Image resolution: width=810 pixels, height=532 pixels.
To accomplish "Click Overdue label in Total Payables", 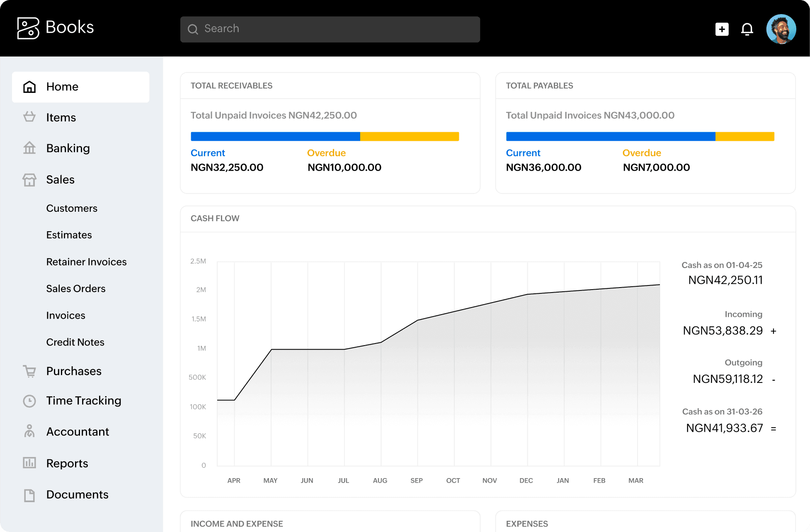I will pos(642,153).
